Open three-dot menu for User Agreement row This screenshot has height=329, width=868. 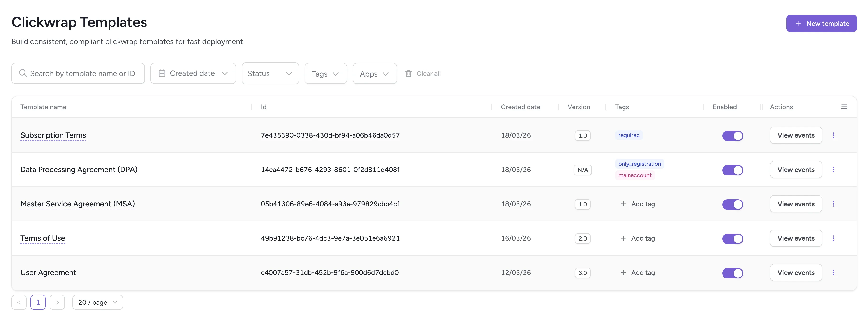pyautogui.click(x=833, y=273)
